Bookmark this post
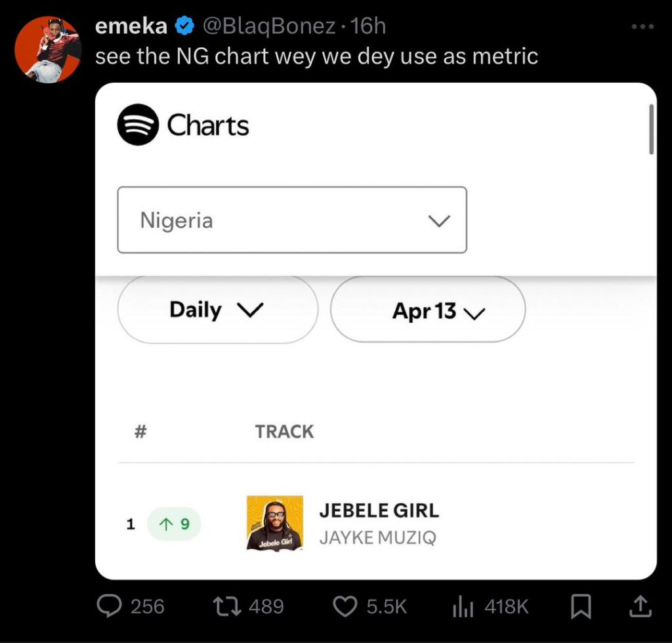This screenshot has height=643, width=672. click(581, 607)
